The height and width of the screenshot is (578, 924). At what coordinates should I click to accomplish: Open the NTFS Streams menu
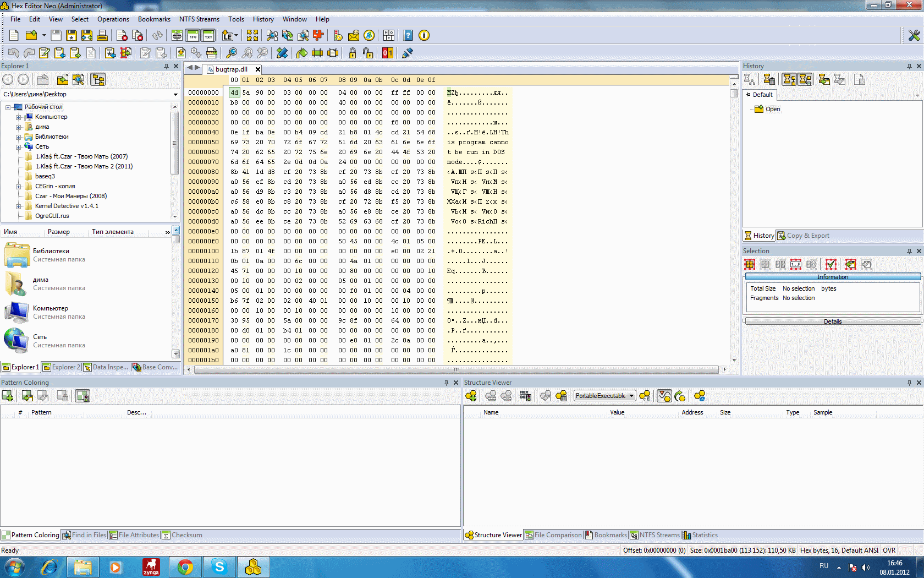(199, 19)
